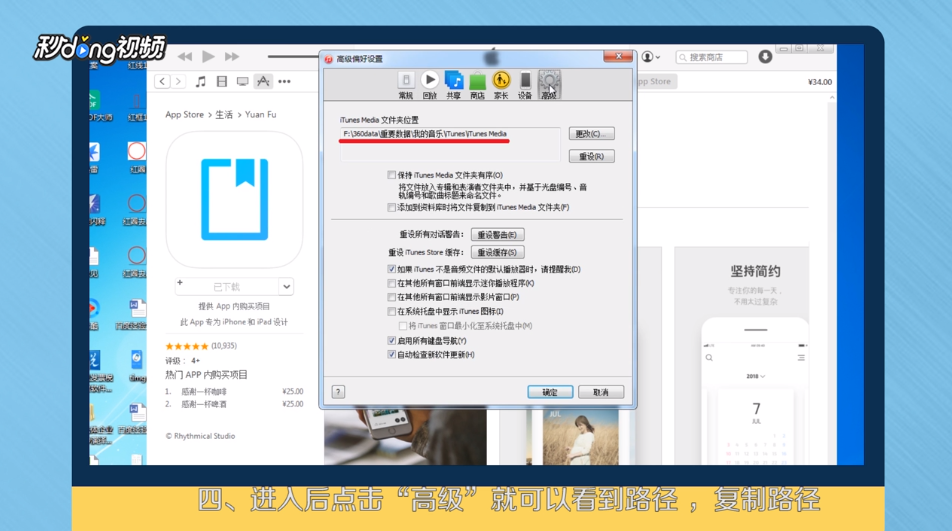Open the Playback (回放) preferences tab
The height and width of the screenshot is (531, 952).
pyautogui.click(x=430, y=85)
